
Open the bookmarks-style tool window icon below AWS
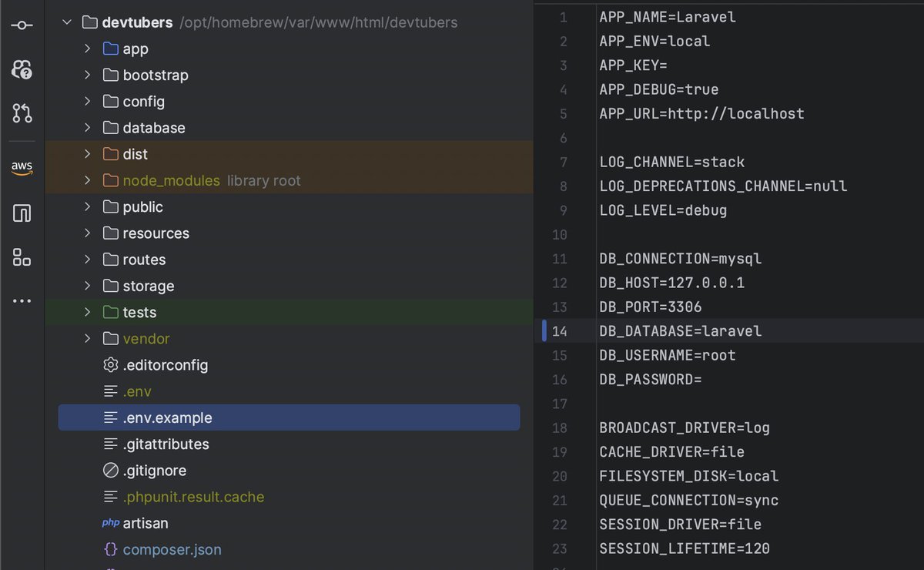[22, 213]
